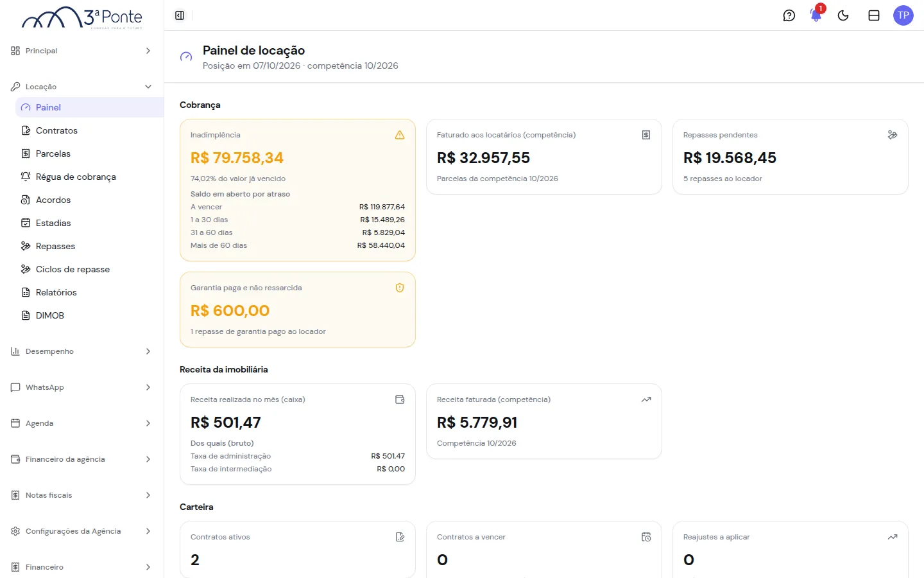The width and height of the screenshot is (924, 578).
Task: Collapse the Locação sidebar section
Action: click(81, 87)
